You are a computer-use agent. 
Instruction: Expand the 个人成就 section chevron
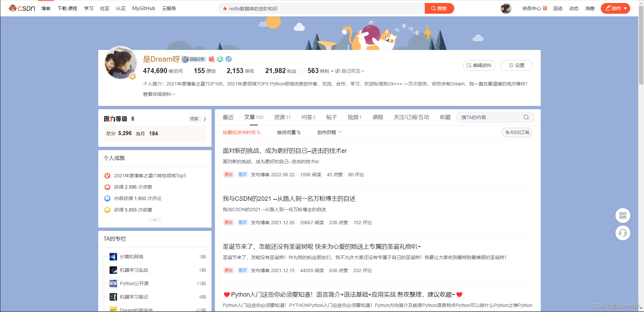click(155, 220)
